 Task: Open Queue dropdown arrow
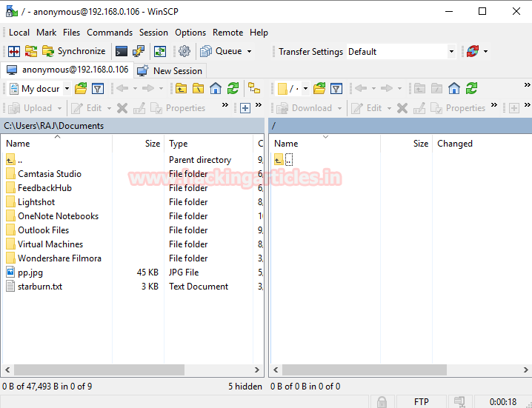tap(250, 52)
